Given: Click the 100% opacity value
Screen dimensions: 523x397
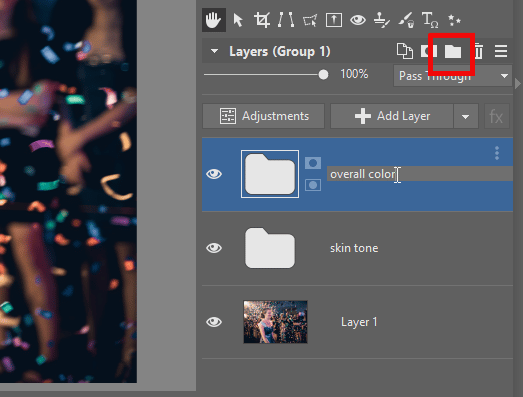Looking at the screenshot, I should [x=354, y=74].
